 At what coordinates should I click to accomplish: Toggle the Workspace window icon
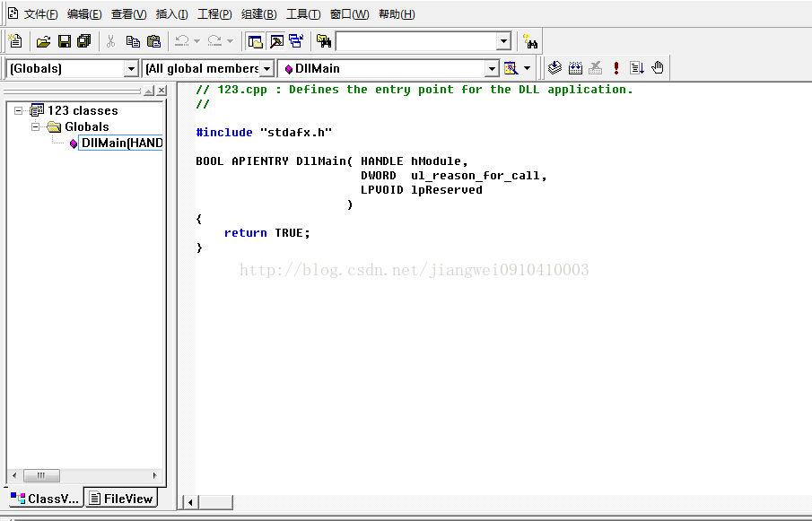[256, 41]
